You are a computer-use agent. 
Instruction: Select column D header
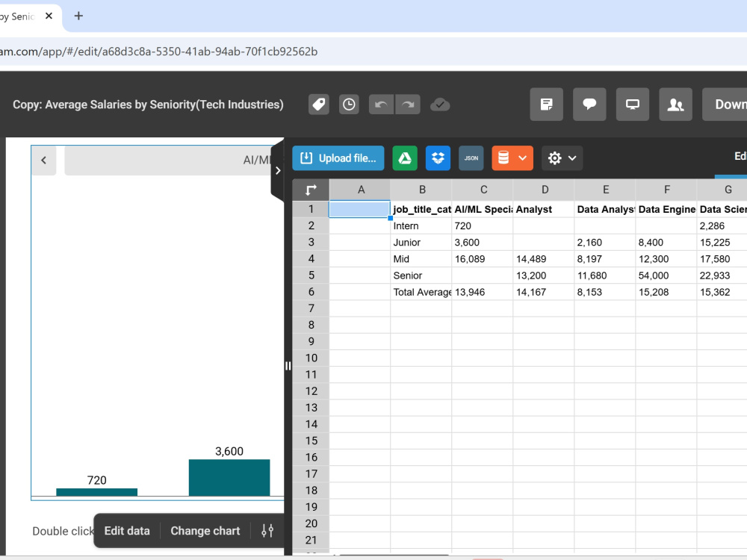[x=545, y=190]
